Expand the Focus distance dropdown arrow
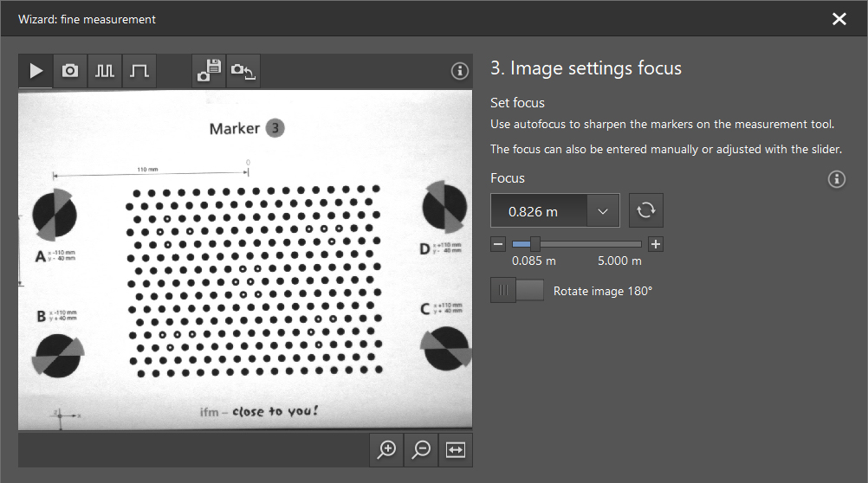 coord(604,210)
